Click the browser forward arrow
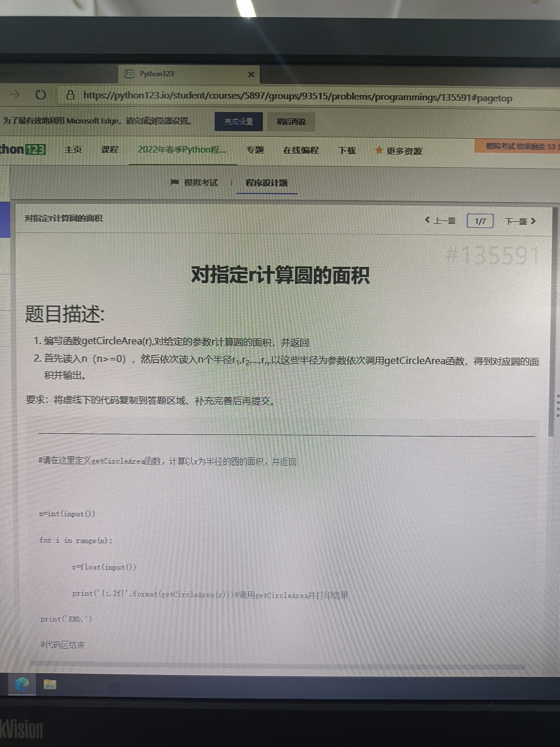 tap(15, 94)
